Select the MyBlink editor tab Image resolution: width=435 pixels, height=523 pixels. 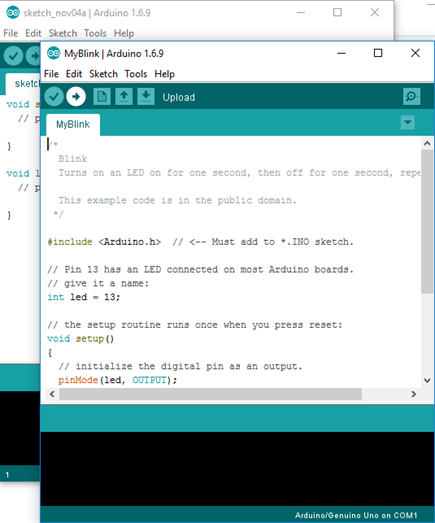point(73,124)
